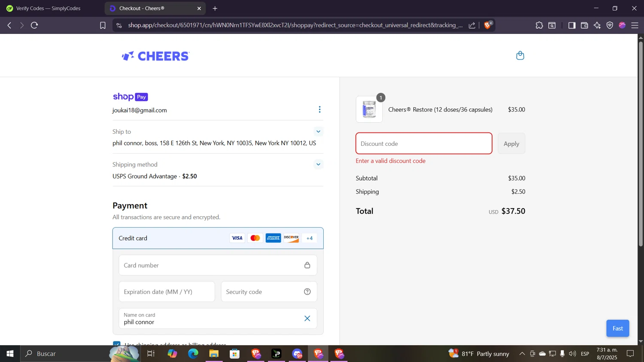This screenshot has width=644, height=362.
Task: Focus the Security code field
Action: click(x=269, y=292)
